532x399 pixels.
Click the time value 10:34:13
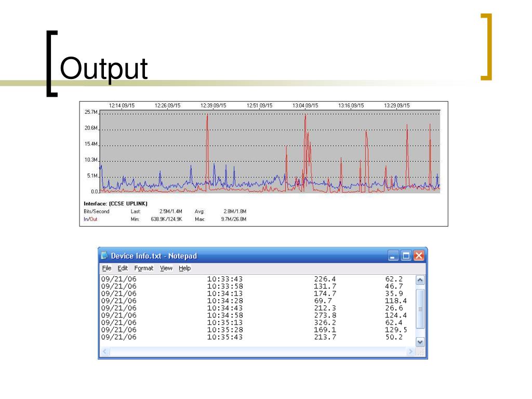(x=225, y=294)
